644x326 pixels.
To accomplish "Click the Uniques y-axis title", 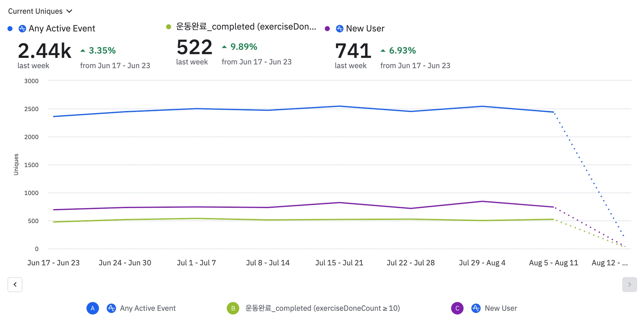I will 16,164.
